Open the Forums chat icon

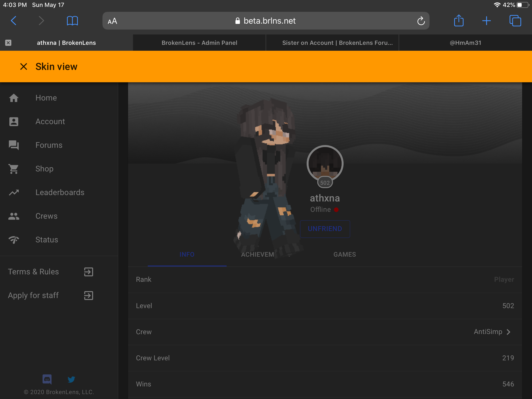(14, 145)
